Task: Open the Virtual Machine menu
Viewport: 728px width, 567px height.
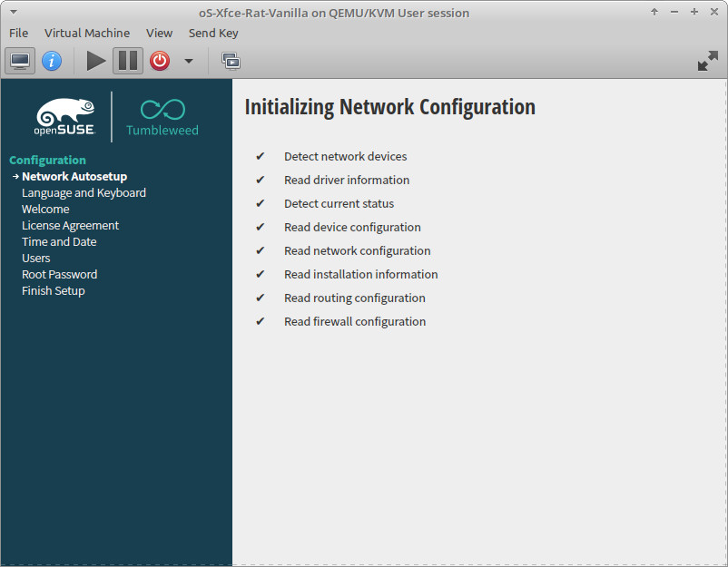Action: click(x=87, y=33)
